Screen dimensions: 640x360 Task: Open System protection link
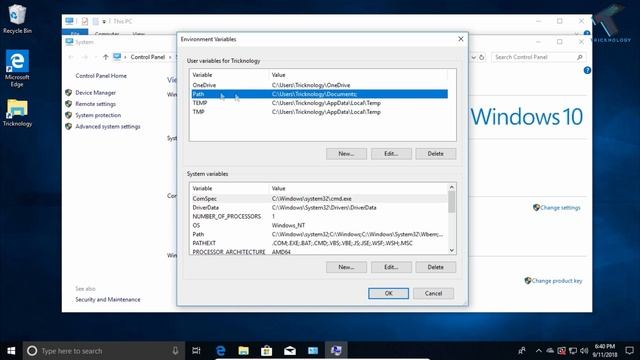click(x=98, y=115)
